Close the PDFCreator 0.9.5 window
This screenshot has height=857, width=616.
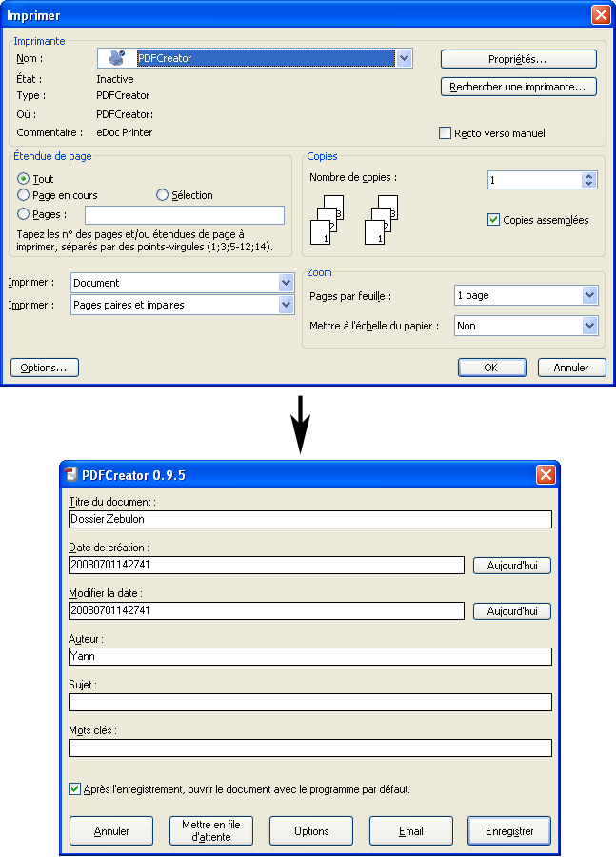point(546,474)
